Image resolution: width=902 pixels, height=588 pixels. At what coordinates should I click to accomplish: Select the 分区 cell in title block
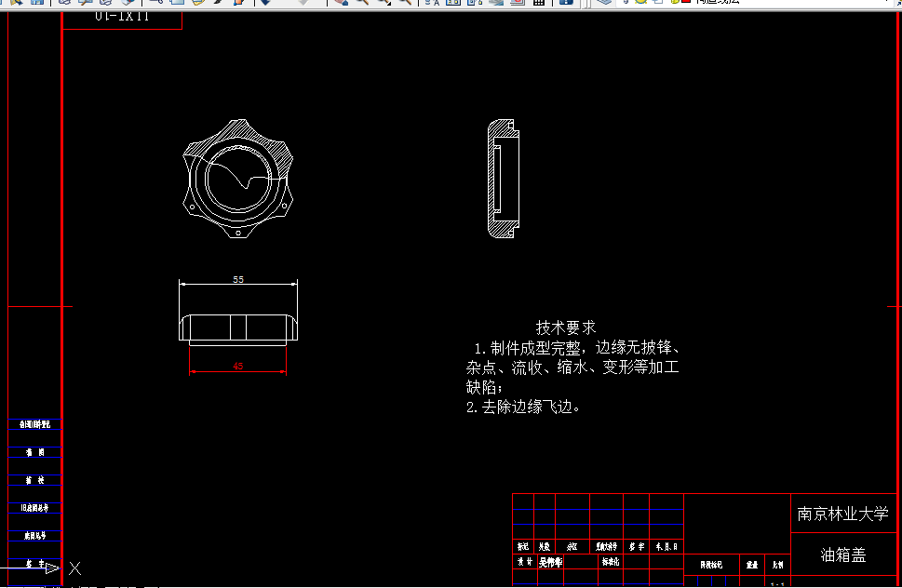(x=572, y=547)
